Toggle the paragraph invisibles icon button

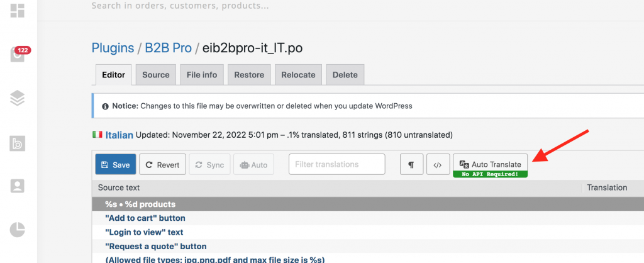[411, 164]
